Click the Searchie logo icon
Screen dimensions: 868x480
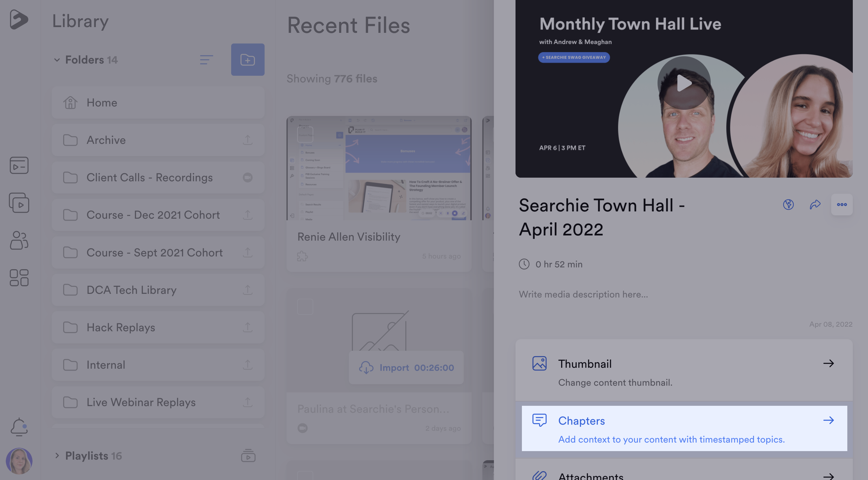click(x=19, y=19)
